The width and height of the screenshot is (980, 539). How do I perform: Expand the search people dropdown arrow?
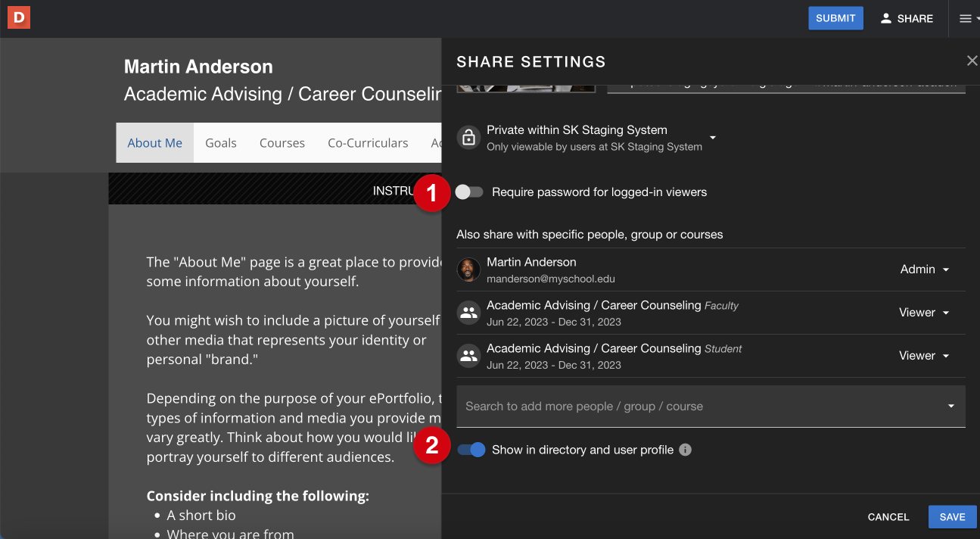[951, 407]
